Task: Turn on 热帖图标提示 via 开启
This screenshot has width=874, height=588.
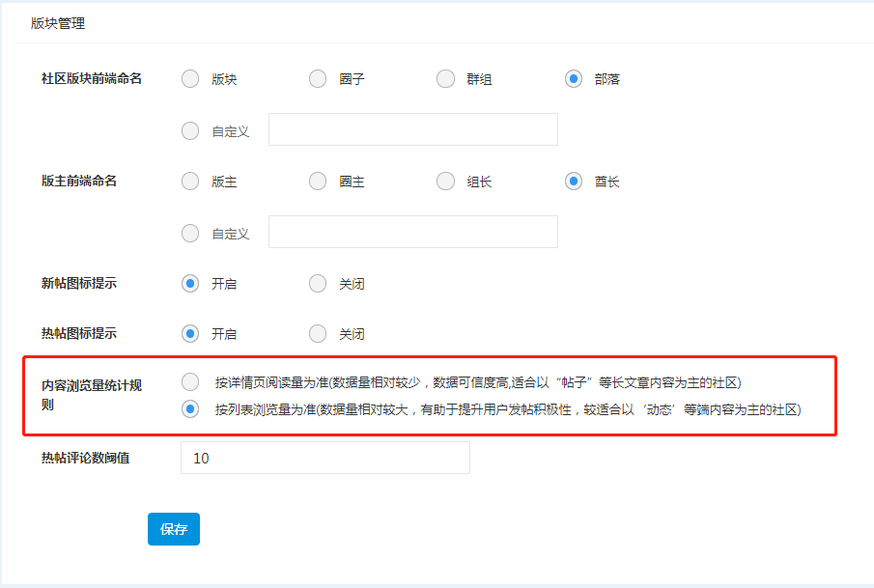Action: [x=190, y=334]
